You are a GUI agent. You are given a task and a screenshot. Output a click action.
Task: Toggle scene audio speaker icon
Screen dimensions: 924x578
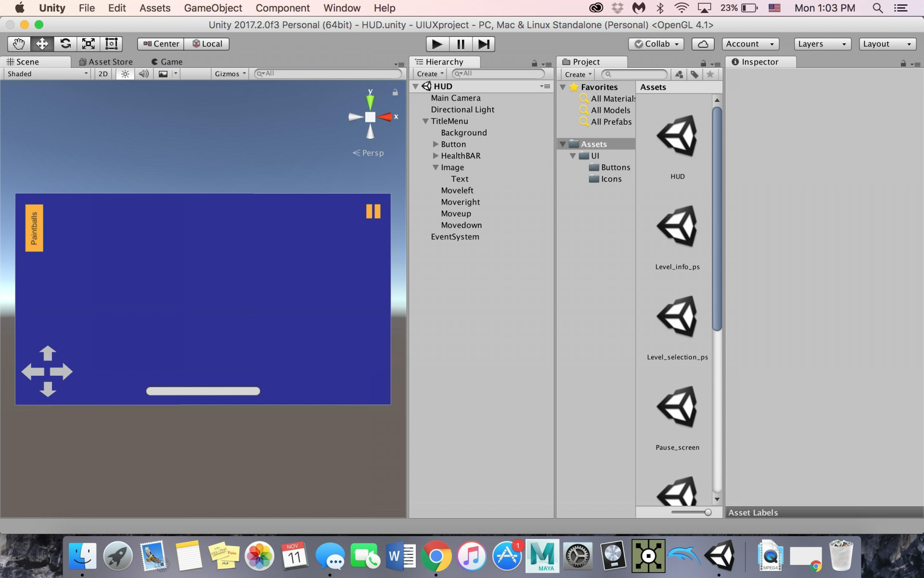click(143, 74)
